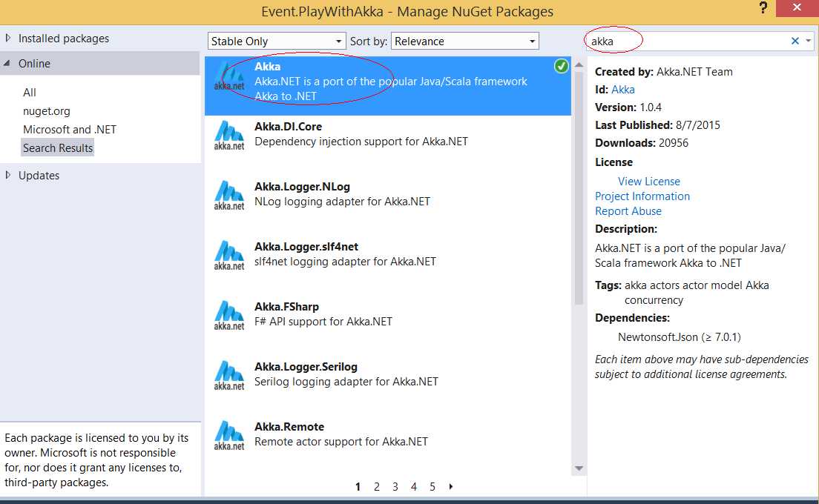This screenshot has width=819, height=504.
Task: Click the Akka.DI.Core package logo
Action: pos(229,136)
